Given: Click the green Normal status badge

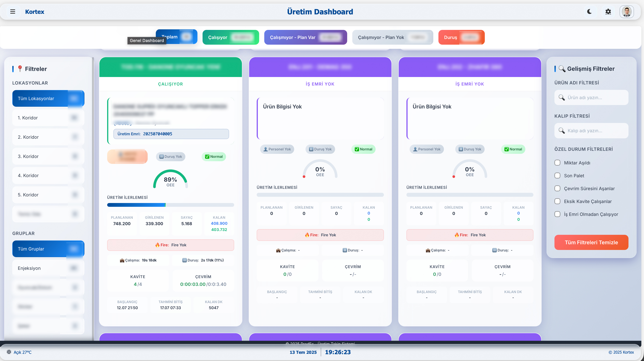Looking at the screenshot, I should click(x=214, y=157).
